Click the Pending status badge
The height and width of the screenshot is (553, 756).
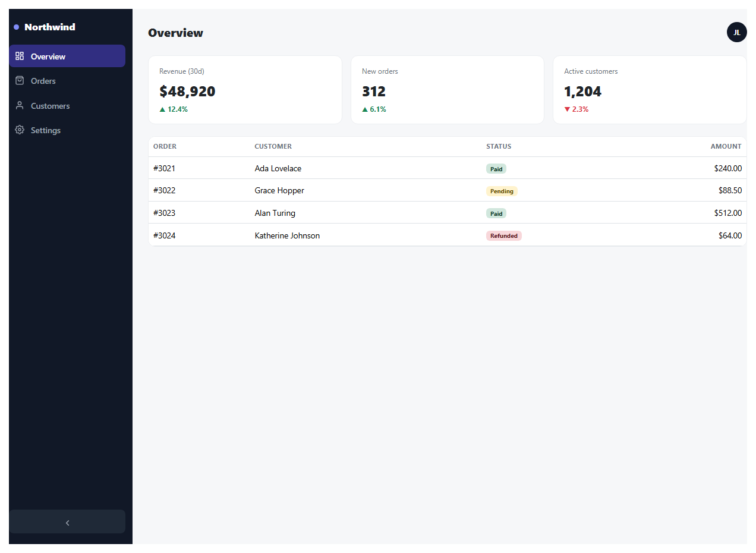pyautogui.click(x=502, y=191)
